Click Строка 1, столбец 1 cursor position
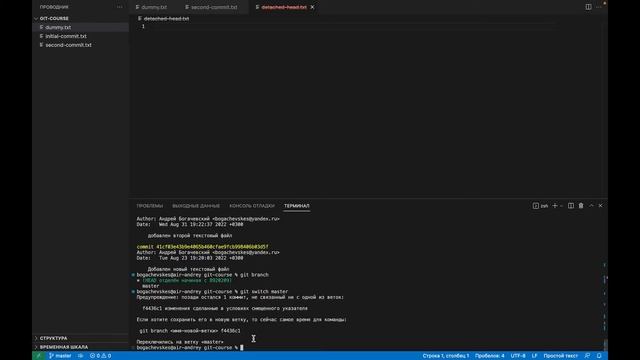This screenshot has width=640, height=360. click(446, 356)
